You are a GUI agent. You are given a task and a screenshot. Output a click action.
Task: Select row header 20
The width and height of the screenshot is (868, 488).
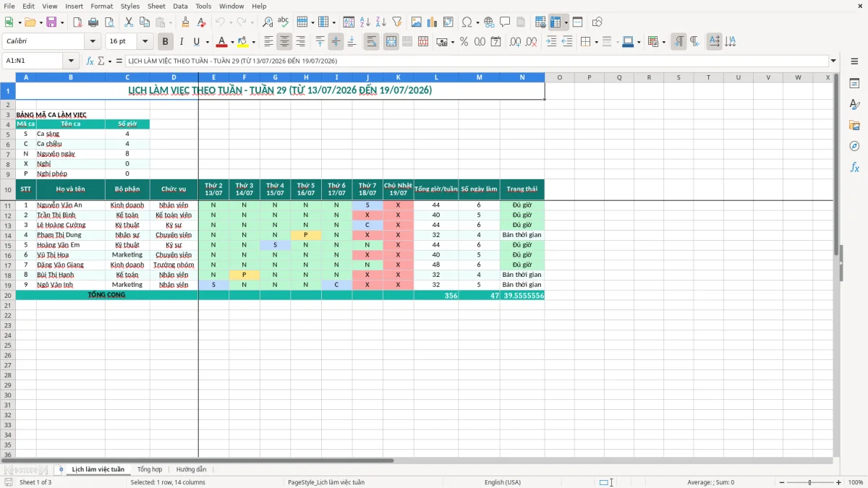pyautogui.click(x=8, y=295)
